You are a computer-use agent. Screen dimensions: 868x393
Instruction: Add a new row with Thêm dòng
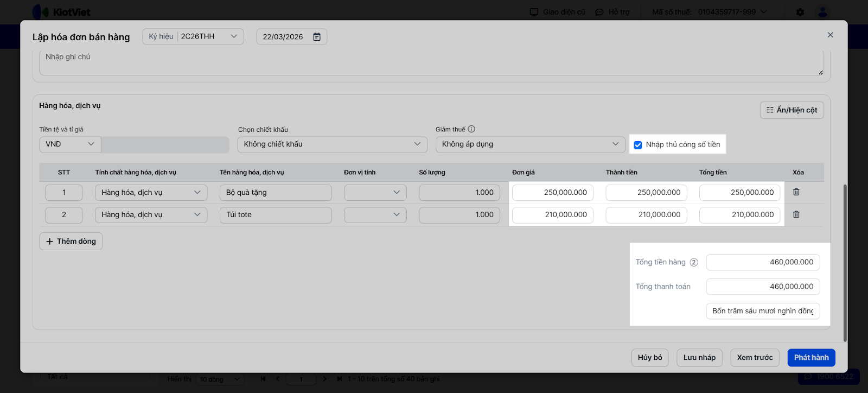[x=71, y=242]
